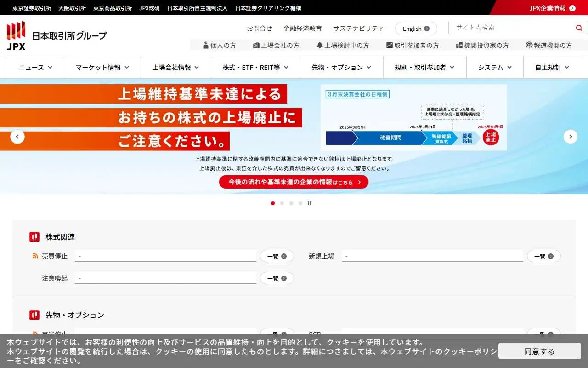Open 取引参加者の方 section

[x=413, y=45]
